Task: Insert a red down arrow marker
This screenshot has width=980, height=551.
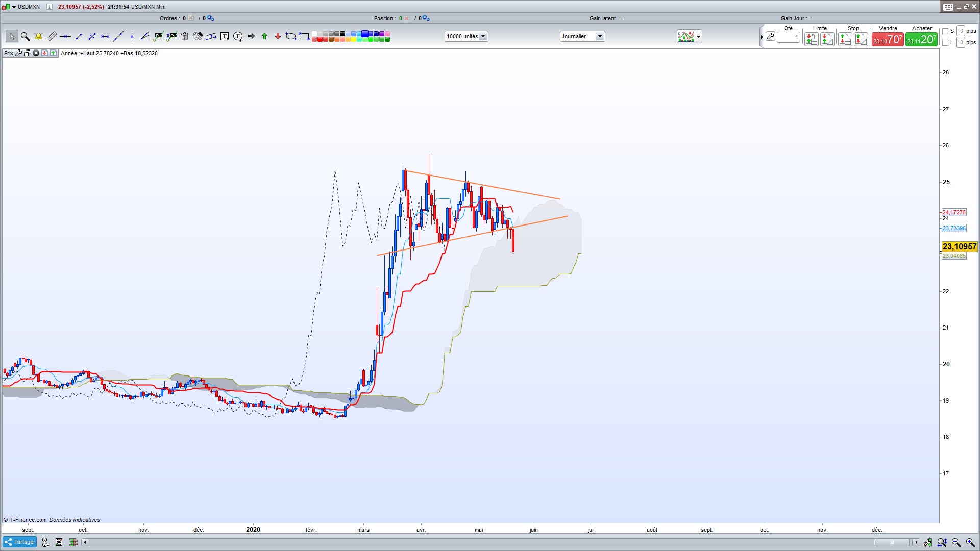Action: pyautogui.click(x=278, y=36)
